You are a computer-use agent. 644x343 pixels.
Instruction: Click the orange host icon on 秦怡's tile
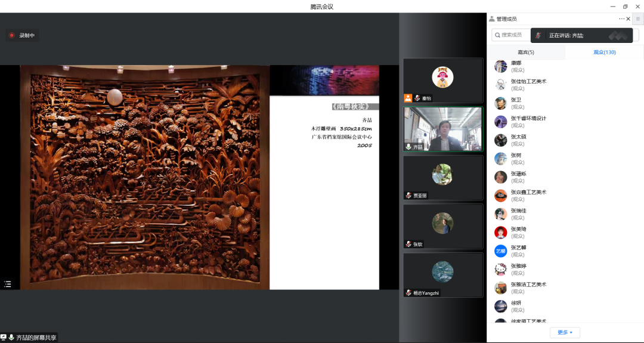pyautogui.click(x=408, y=98)
